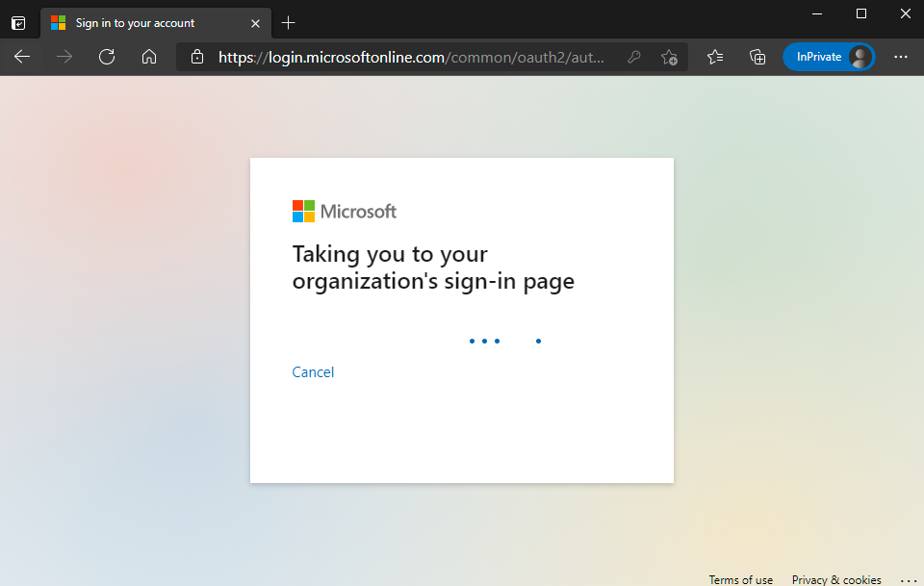This screenshot has width=924, height=586.
Task: Click the InPrivate profile button
Action: (828, 58)
